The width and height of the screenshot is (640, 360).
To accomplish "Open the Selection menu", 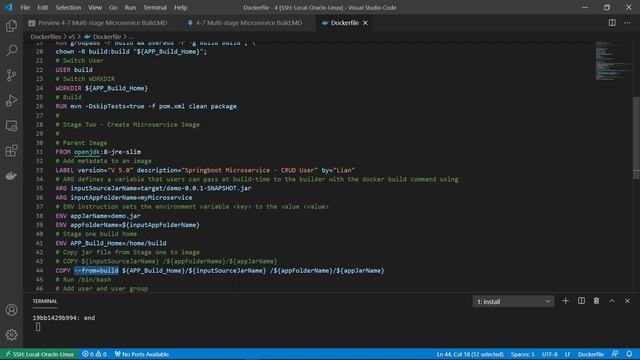I will coord(68,7).
